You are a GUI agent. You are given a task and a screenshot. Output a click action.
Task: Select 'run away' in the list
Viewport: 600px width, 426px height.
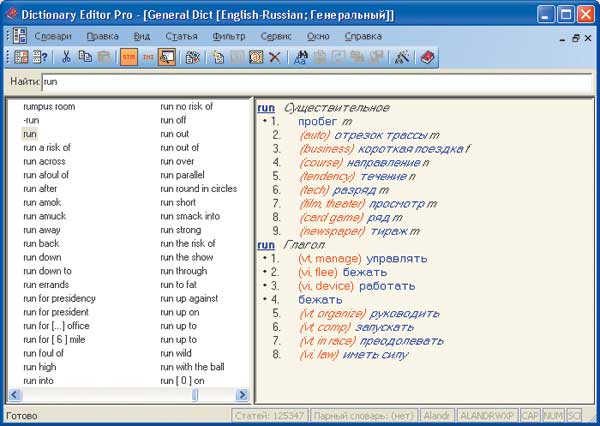coord(42,230)
